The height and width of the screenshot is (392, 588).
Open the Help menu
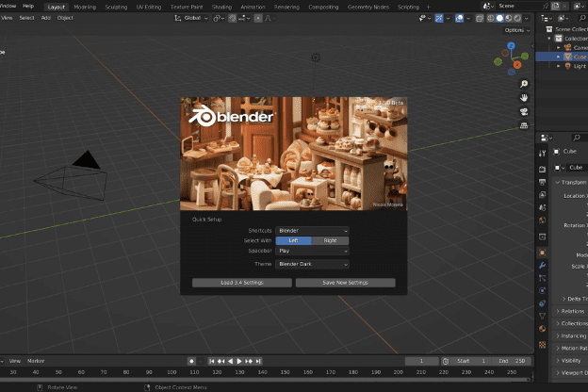click(x=28, y=6)
